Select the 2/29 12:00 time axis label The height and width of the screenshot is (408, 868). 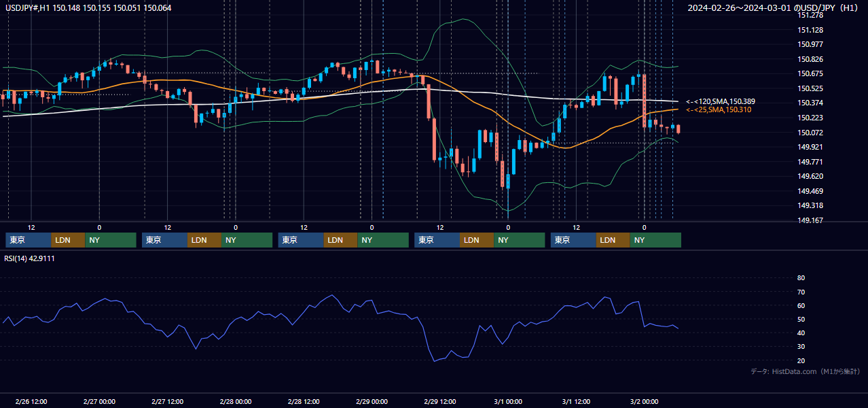point(440,401)
